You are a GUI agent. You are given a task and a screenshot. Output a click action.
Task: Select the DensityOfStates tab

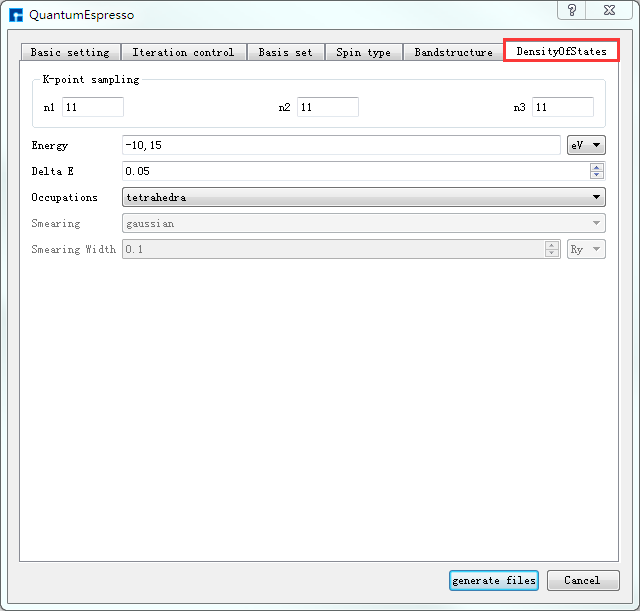point(561,51)
